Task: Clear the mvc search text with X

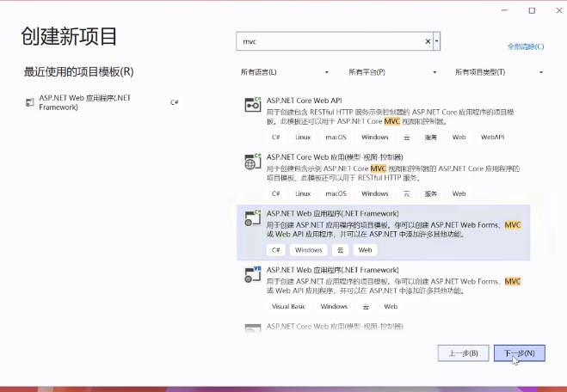Action: click(428, 41)
